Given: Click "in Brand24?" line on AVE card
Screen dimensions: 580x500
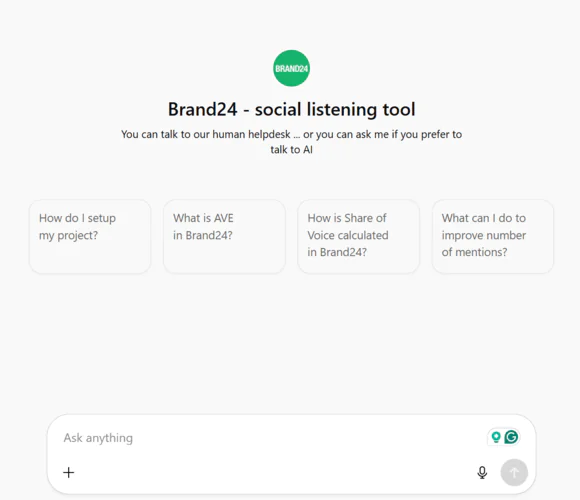Looking at the screenshot, I should pos(203,235).
